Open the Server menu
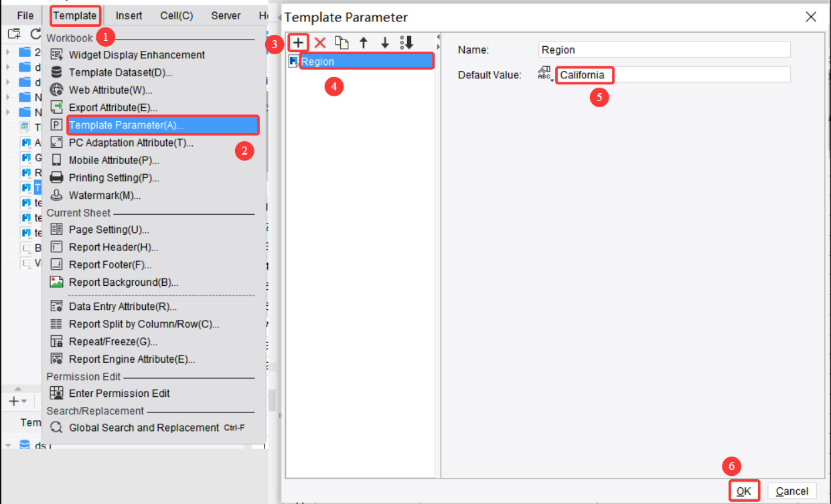831x504 pixels. click(x=226, y=15)
